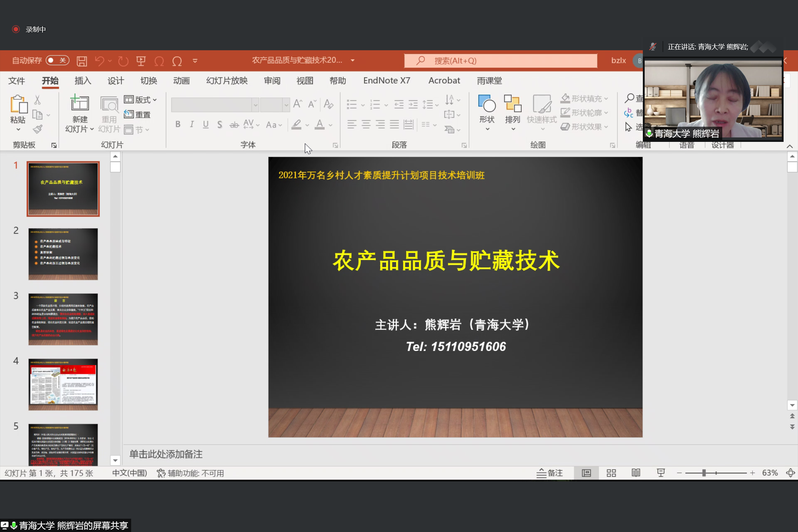Click the fit slide to window icon
This screenshot has width=798, height=532.
[790, 473]
